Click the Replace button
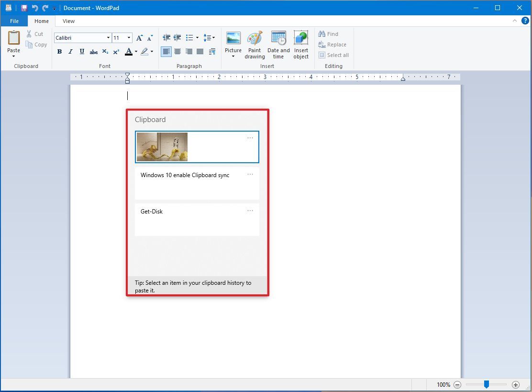The width and height of the screenshot is (532, 392). point(332,44)
